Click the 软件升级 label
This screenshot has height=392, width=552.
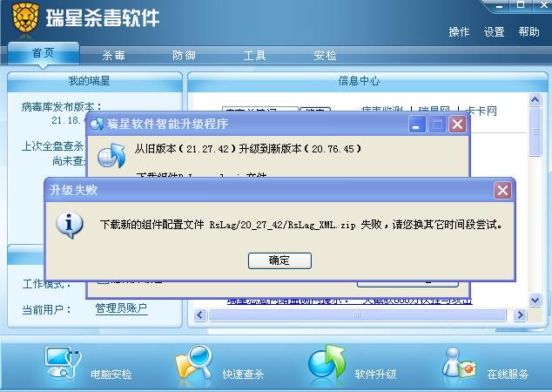[375, 375]
